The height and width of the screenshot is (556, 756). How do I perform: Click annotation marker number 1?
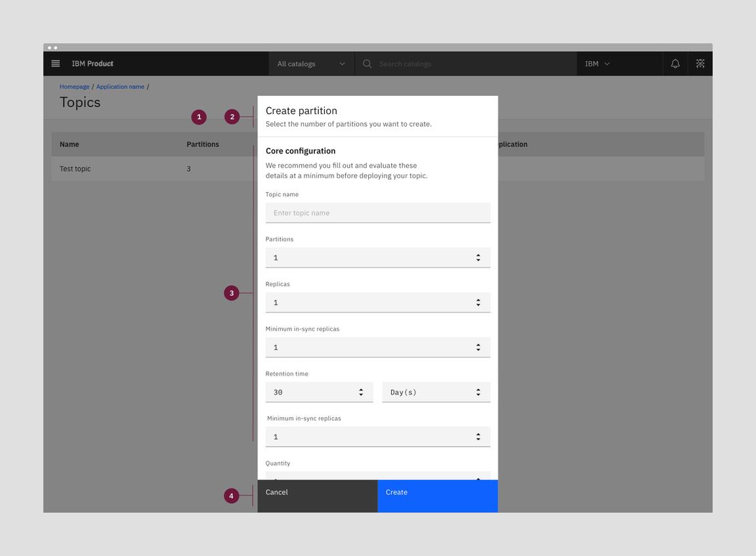tap(199, 117)
